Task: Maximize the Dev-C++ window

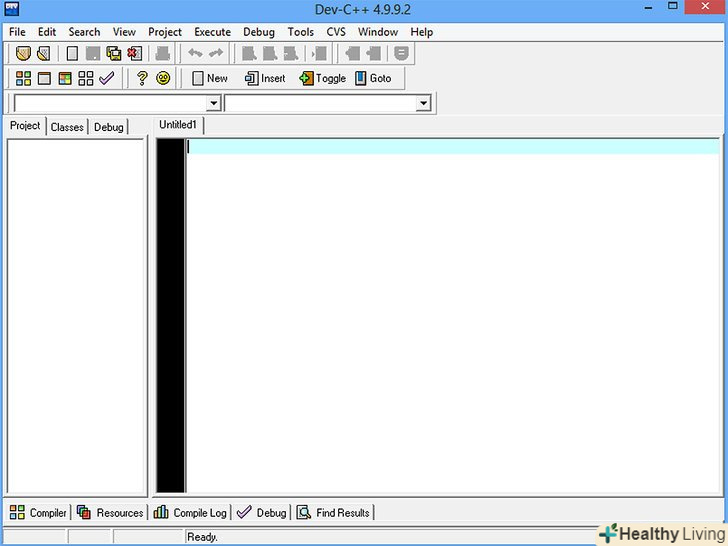Action: pyautogui.click(x=673, y=6)
